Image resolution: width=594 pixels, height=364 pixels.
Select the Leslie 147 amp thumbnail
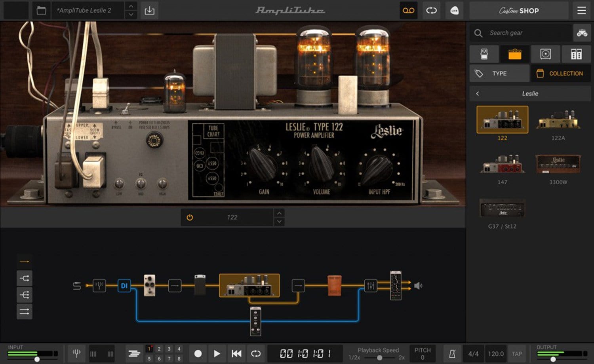[502, 164]
